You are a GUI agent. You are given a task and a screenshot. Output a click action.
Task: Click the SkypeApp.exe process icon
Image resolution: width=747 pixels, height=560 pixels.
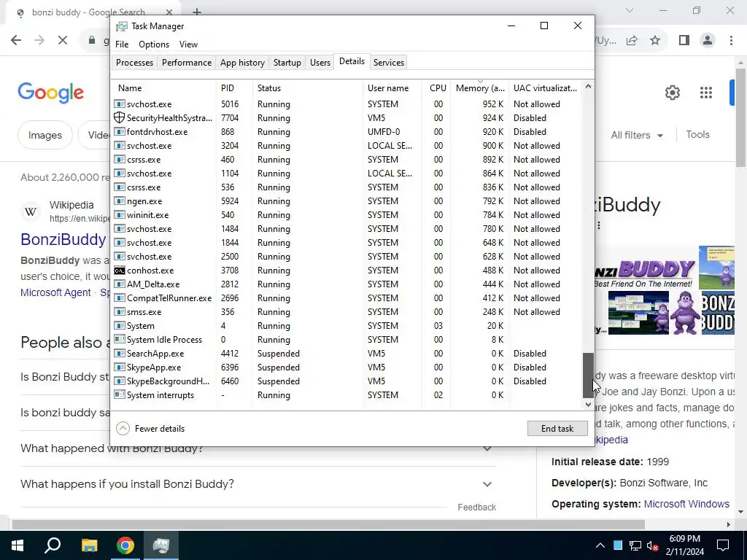click(119, 367)
